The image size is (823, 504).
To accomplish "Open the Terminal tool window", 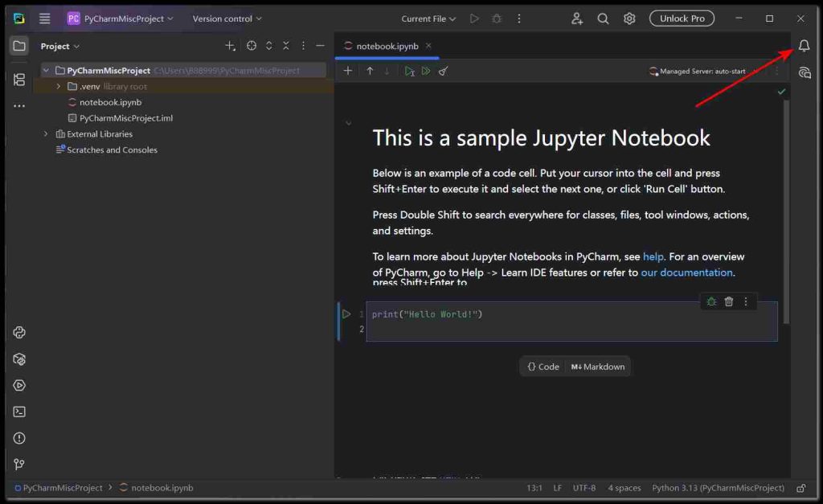I will pos(19,412).
